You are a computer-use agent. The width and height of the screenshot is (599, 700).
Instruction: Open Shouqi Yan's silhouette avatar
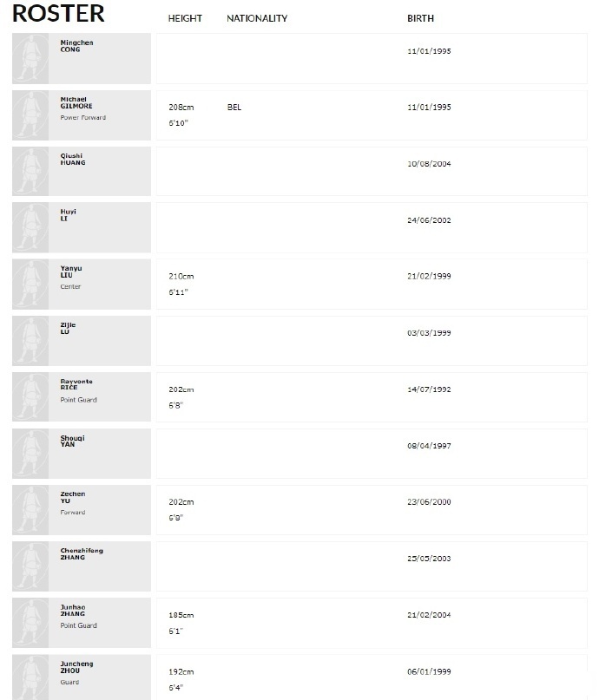tap(31, 454)
